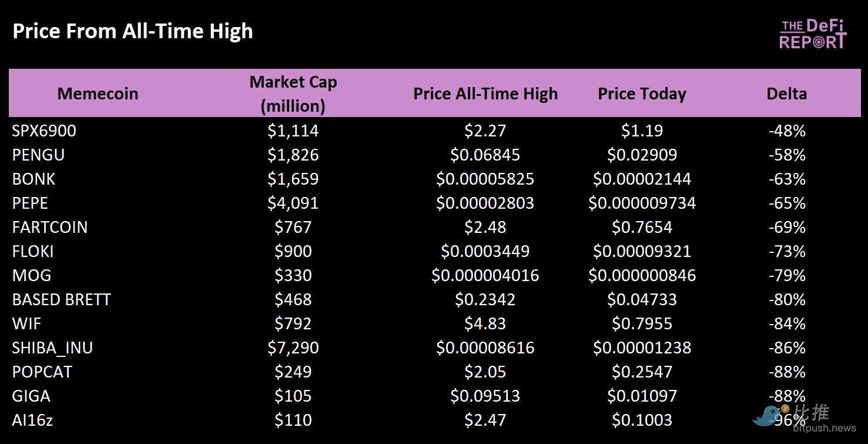Click WIF delta value -84%
868x444 pixels.
(x=786, y=323)
